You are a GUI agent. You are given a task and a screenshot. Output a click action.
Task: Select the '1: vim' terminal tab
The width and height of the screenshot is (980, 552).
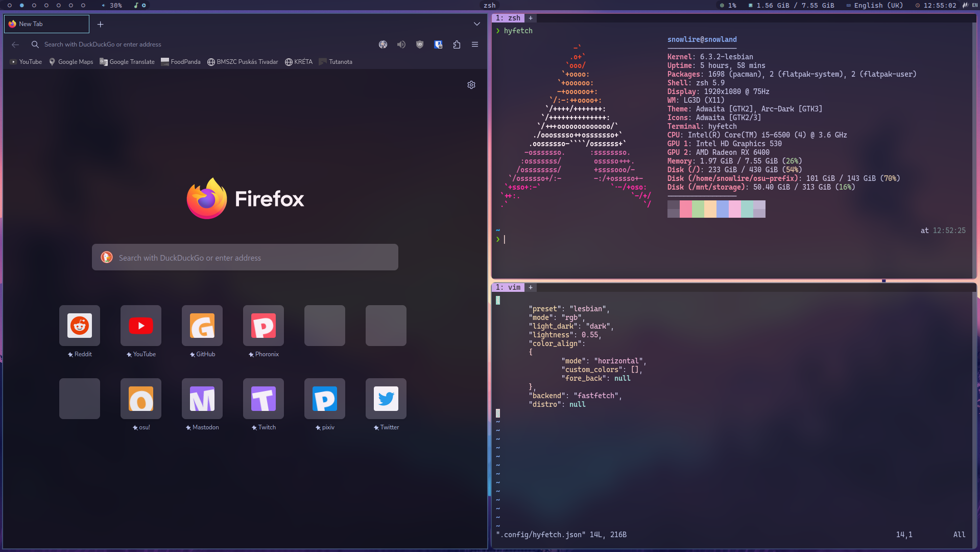pos(508,287)
